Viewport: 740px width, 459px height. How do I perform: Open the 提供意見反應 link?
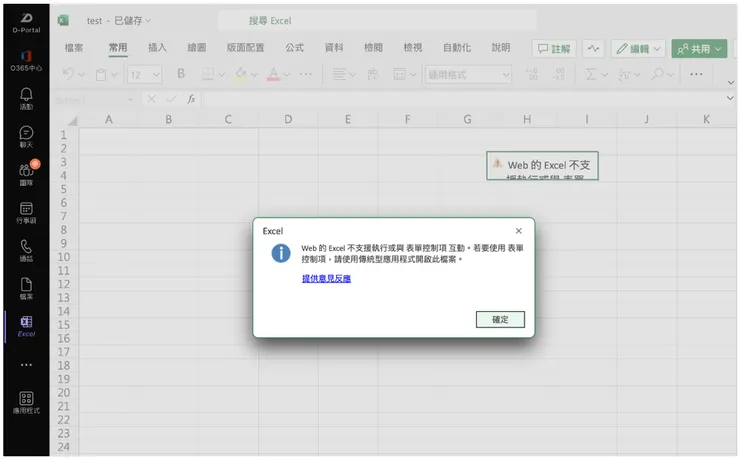tap(326, 279)
